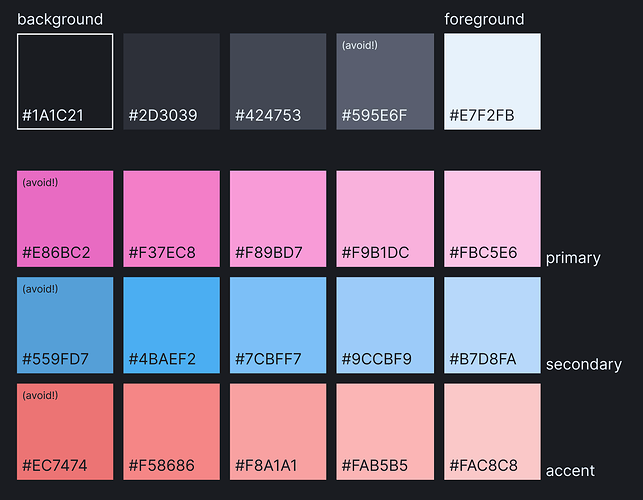Image resolution: width=643 pixels, height=500 pixels.
Task: Choose the #F9B1DC light pink swatch
Action: point(385,218)
